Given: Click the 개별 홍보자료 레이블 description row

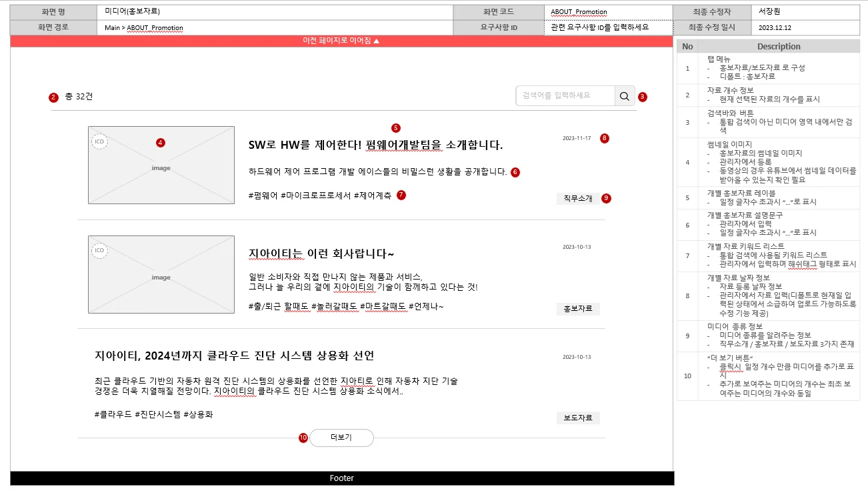Looking at the screenshot, I should pos(768,197).
